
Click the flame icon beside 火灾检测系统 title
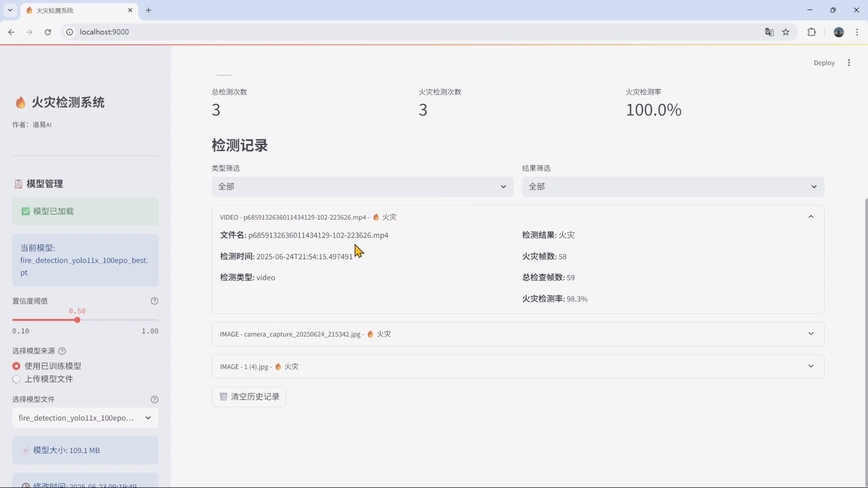click(x=20, y=102)
